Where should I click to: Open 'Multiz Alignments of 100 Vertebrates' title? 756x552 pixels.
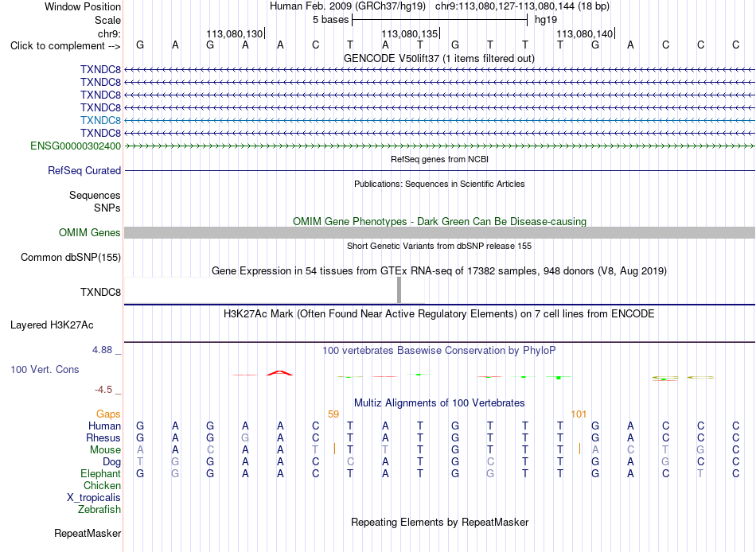[x=439, y=403]
